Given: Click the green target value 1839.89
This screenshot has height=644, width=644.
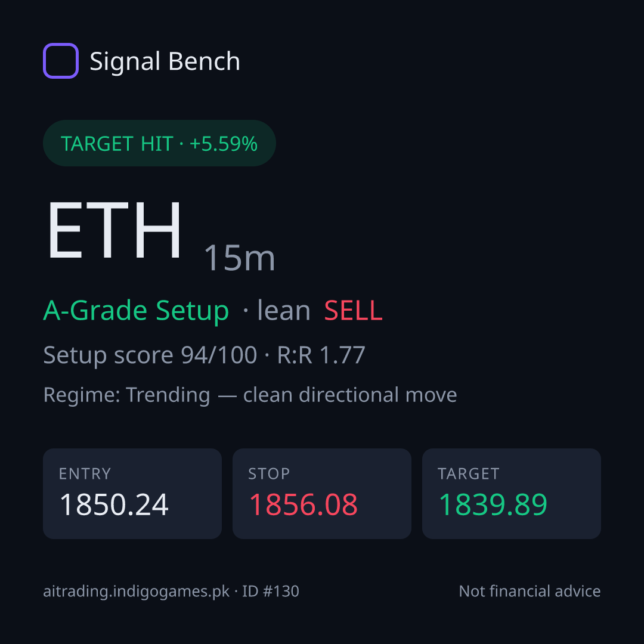Looking at the screenshot, I should pyautogui.click(x=493, y=504).
